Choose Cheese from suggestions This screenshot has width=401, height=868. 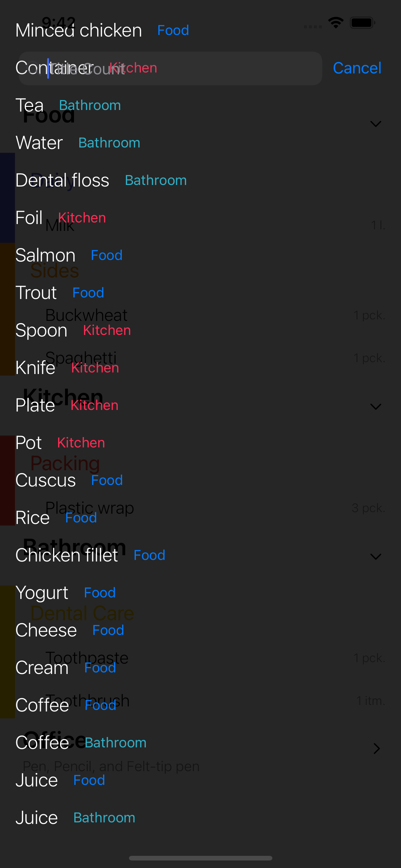pyautogui.click(x=46, y=630)
